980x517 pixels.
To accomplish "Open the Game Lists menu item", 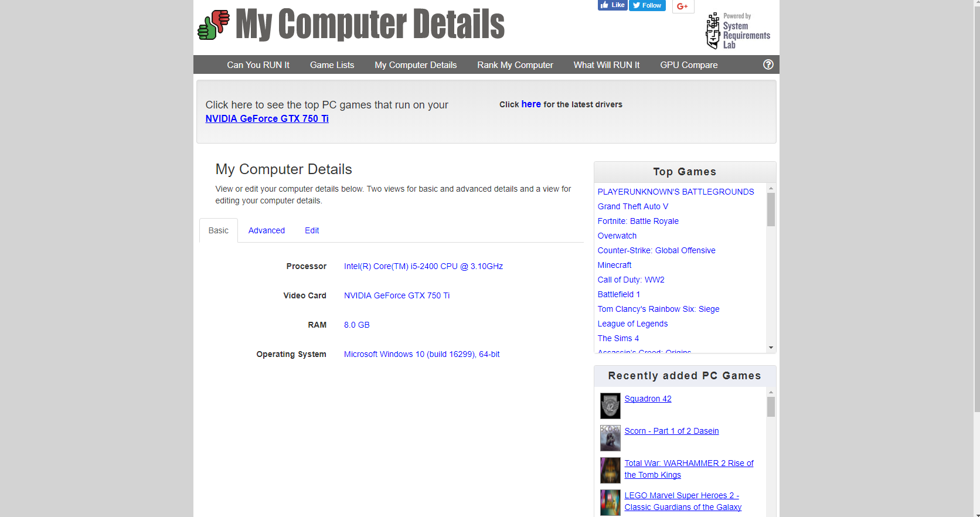I will 332,65.
